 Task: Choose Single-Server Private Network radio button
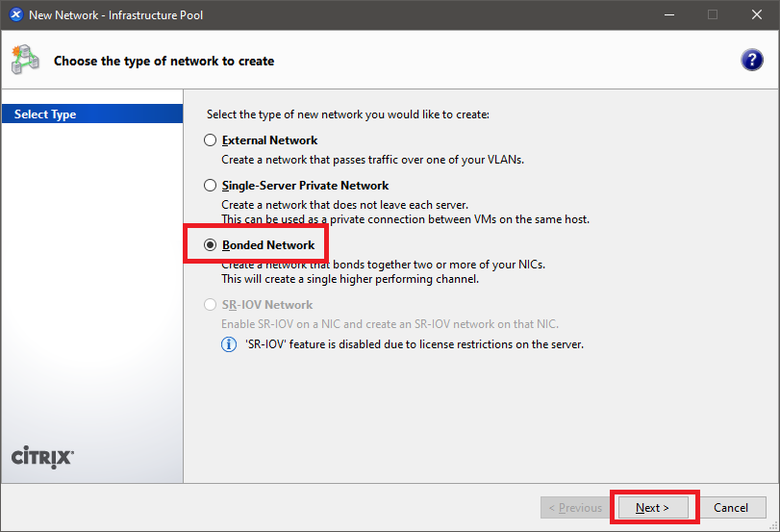[211, 186]
